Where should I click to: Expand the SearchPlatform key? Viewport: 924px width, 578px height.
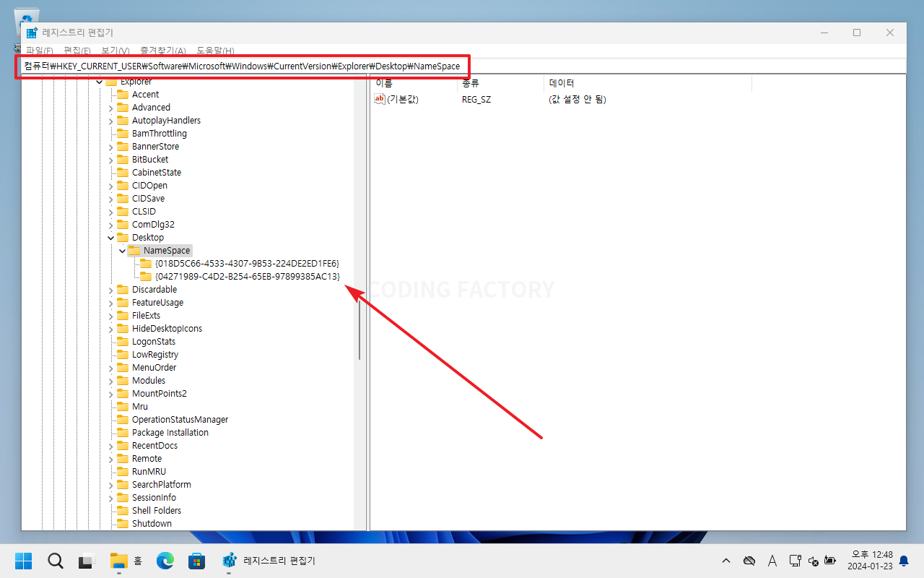(x=110, y=485)
